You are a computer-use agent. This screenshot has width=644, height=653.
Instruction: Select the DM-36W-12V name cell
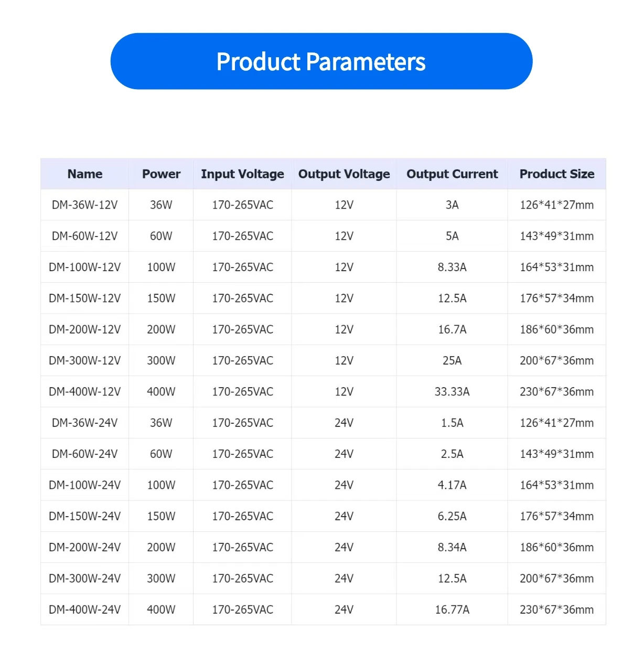coord(85,205)
